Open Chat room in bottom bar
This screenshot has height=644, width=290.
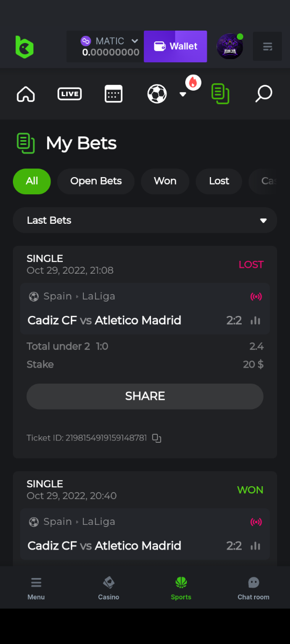click(253, 588)
